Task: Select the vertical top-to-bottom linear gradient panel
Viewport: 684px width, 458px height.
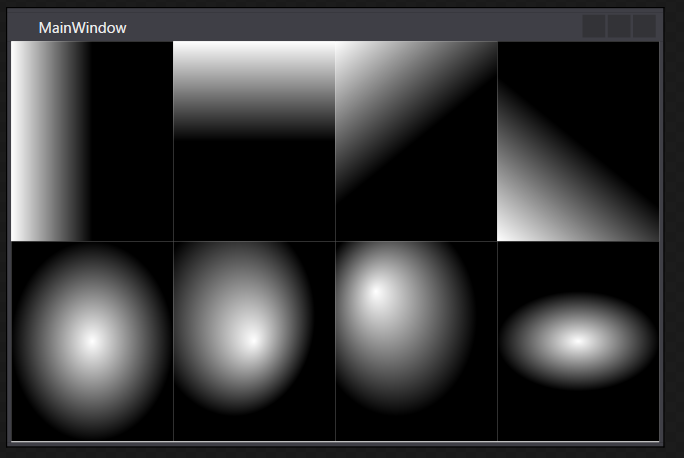Action: (254, 141)
